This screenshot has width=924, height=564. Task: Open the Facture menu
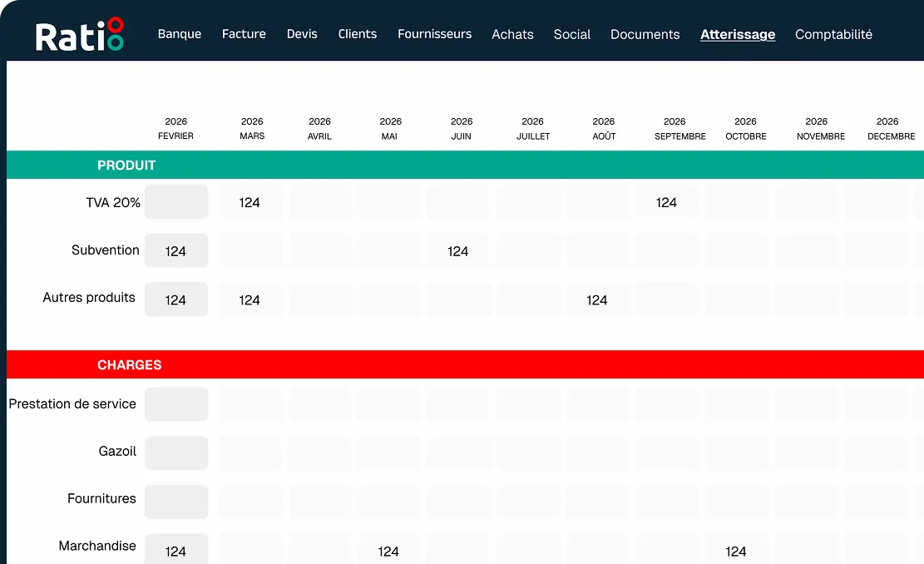click(244, 34)
